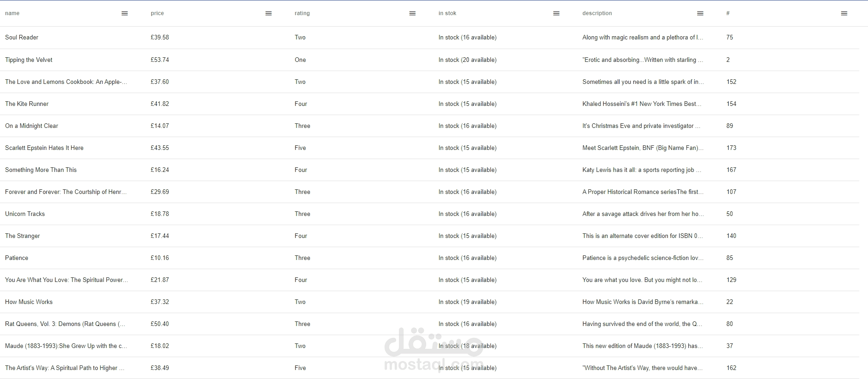Click the number 173 cell

pos(731,148)
